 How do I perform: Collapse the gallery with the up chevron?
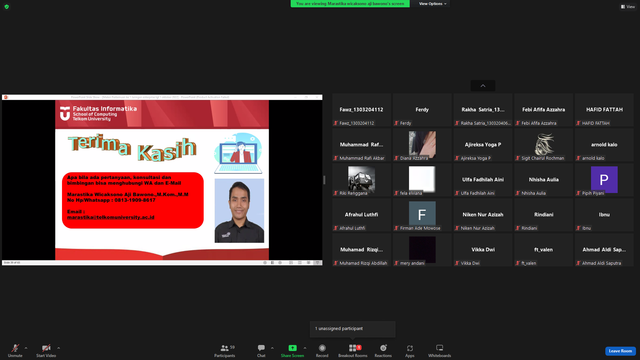click(x=483, y=86)
